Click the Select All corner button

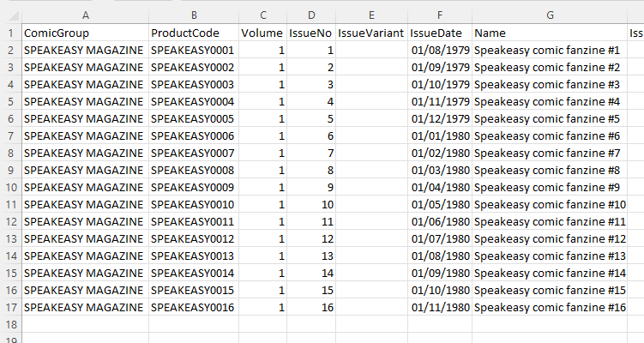[x=10, y=15]
